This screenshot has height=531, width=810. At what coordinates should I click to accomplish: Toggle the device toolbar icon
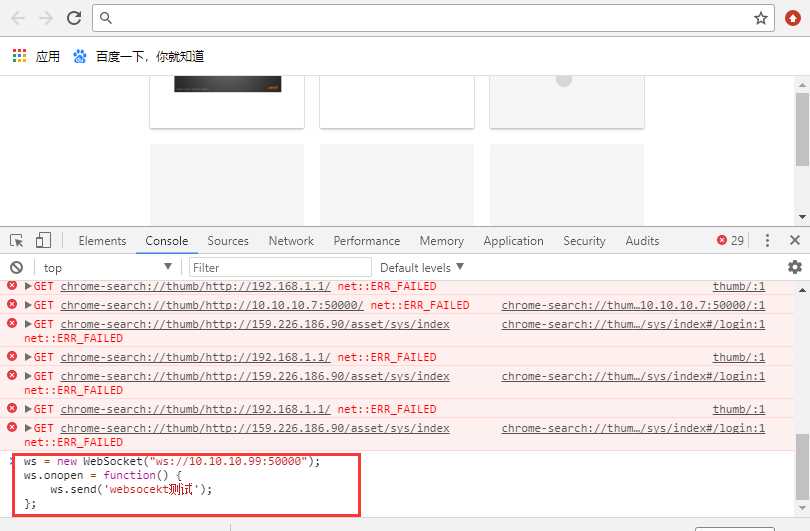(43, 240)
